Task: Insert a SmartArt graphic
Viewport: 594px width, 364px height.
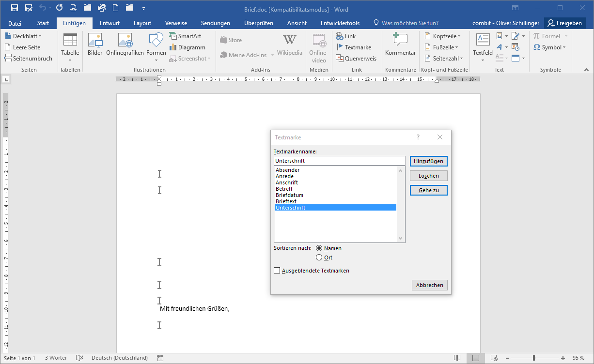Action: pyautogui.click(x=185, y=36)
